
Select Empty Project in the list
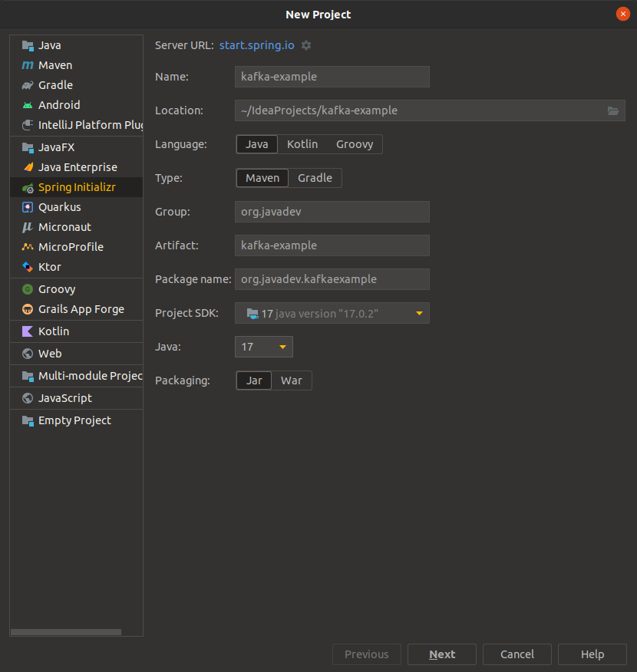click(76, 420)
